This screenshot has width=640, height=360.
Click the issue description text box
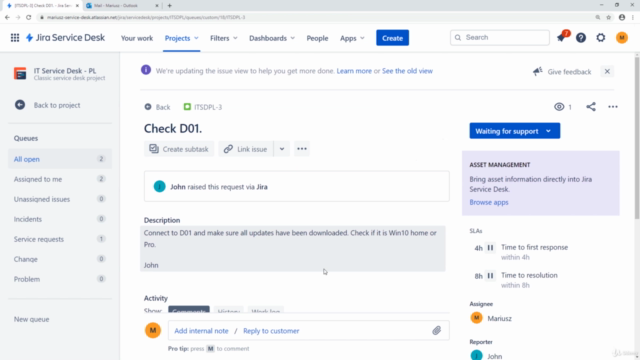[x=293, y=249]
